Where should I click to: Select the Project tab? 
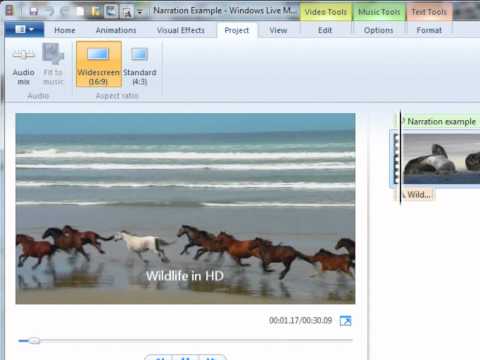click(237, 30)
